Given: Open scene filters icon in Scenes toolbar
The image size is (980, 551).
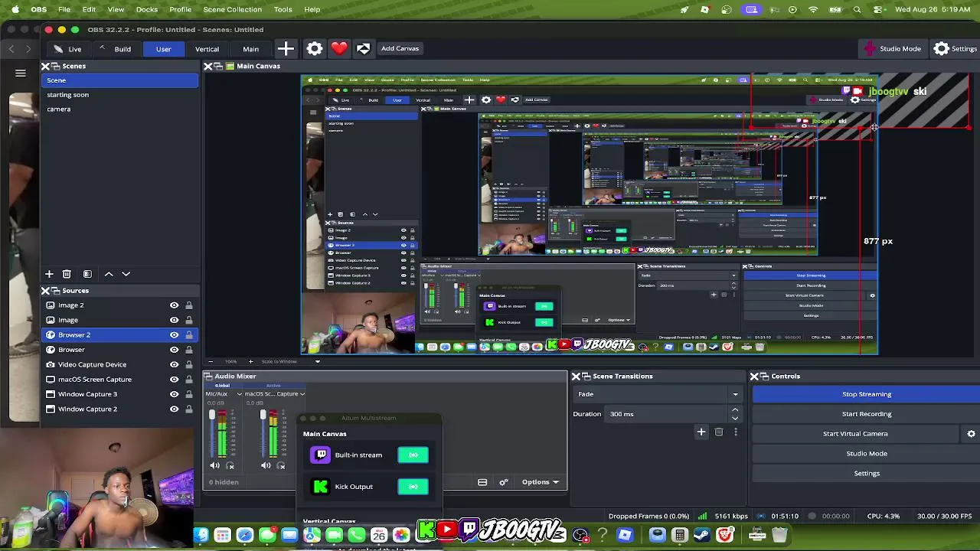Looking at the screenshot, I should tap(87, 273).
